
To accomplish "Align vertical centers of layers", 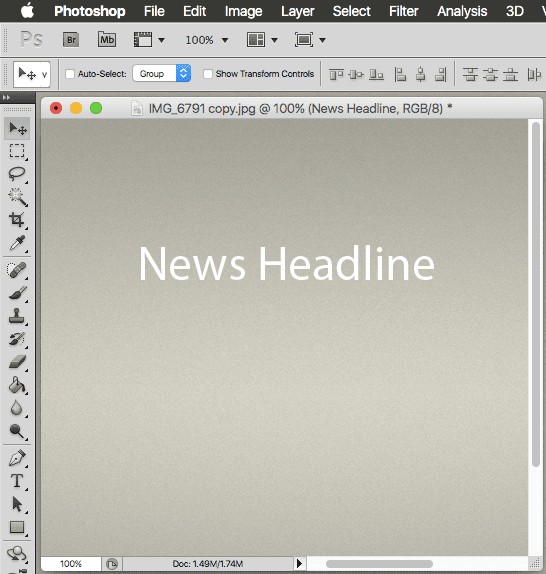I will point(356,74).
